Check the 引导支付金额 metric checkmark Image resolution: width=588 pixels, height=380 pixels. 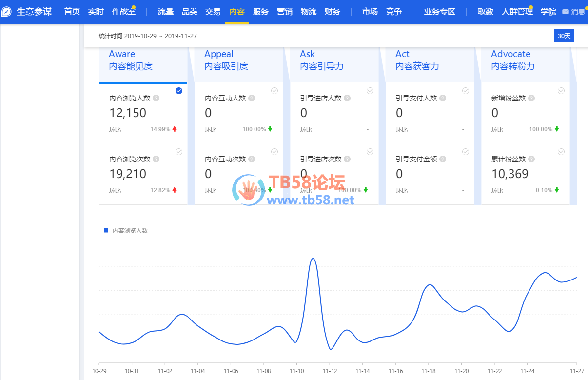coord(466,152)
